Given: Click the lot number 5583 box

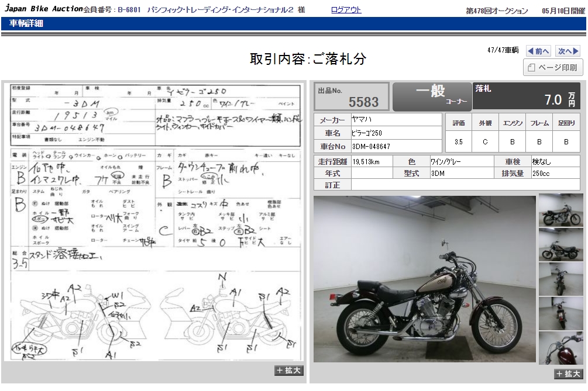Looking at the screenshot, I should click(352, 96).
